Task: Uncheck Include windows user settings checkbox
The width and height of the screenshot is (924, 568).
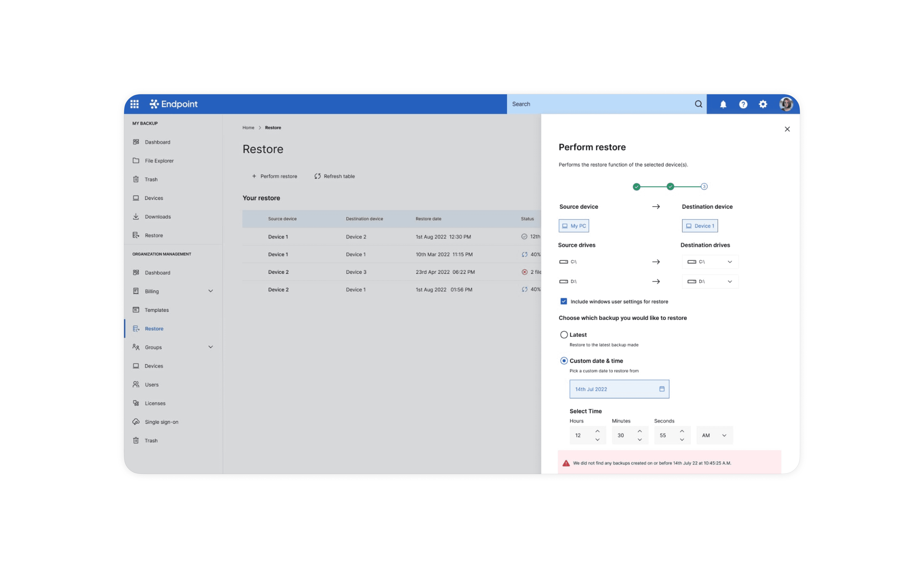Action: (x=563, y=301)
